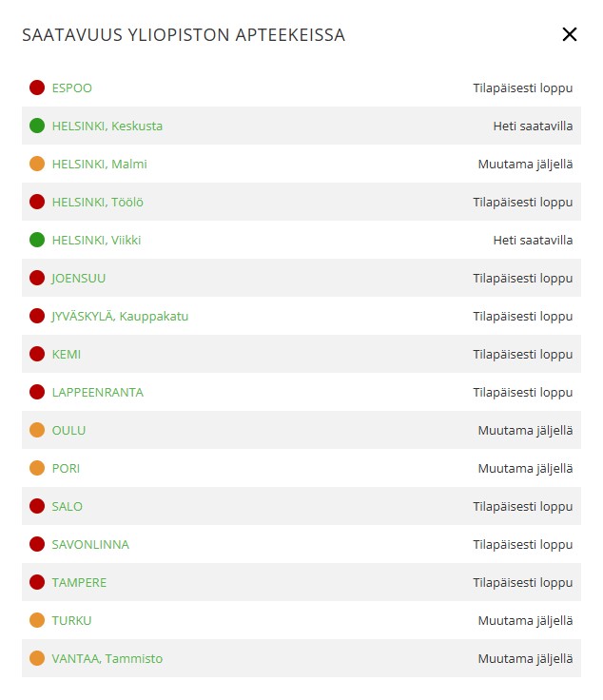The image size is (603, 700).
Task: Click the red status dot beside JOENSUU
Action: point(37,278)
